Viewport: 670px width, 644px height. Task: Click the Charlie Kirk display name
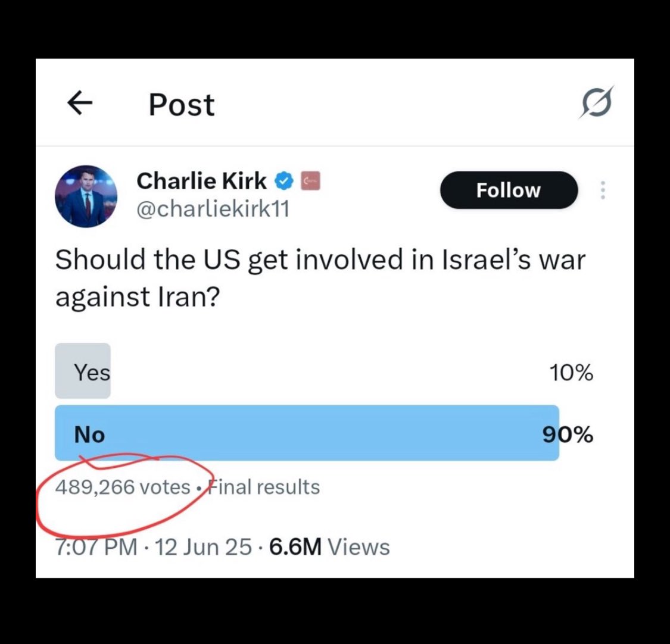[201, 181]
